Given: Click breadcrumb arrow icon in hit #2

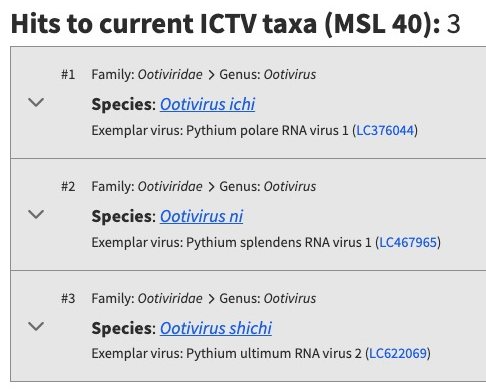Looking at the screenshot, I should [x=211, y=187].
